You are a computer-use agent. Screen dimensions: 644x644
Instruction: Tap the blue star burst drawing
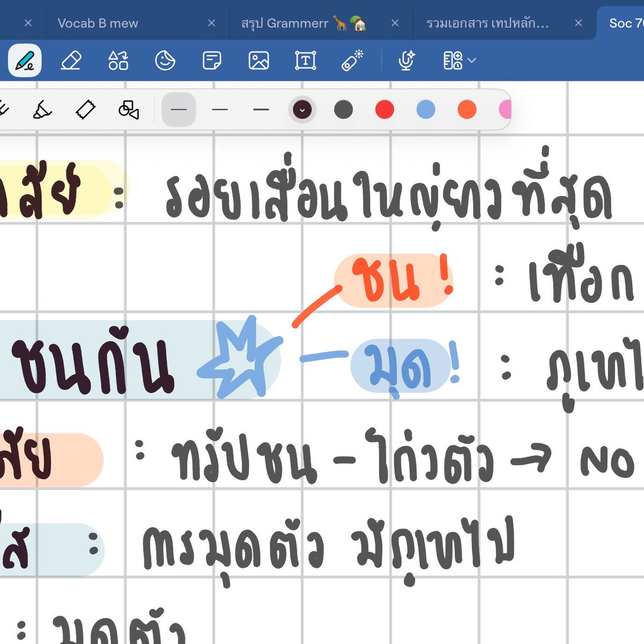[240, 357]
